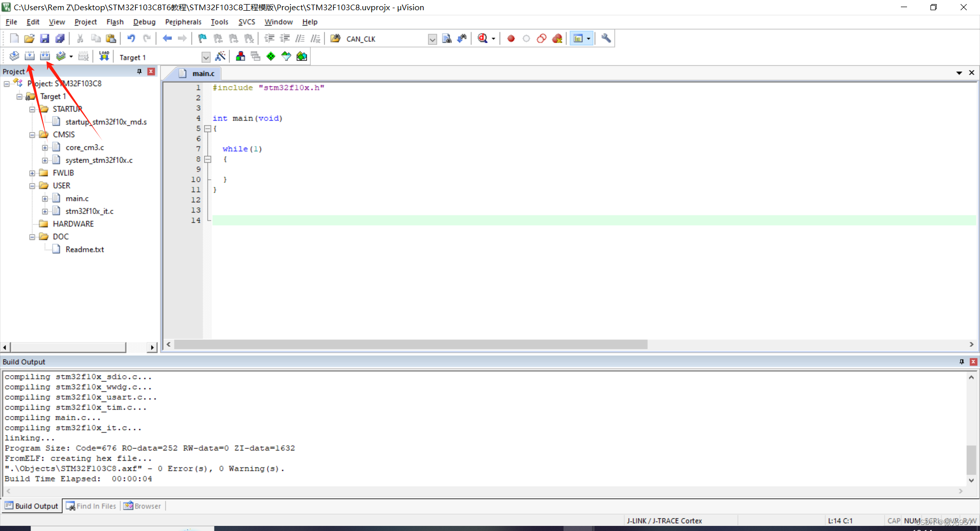Collapse the STARTUP folder in project tree
Image resolution: width=980 pixels, height=531 pixels.
(x=32, y=109)
